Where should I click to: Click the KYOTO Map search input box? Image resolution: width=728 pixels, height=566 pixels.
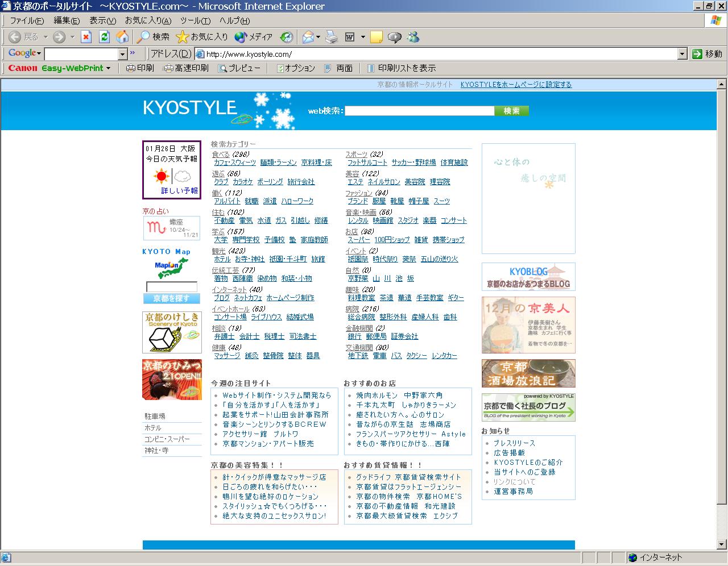point(172,287)
